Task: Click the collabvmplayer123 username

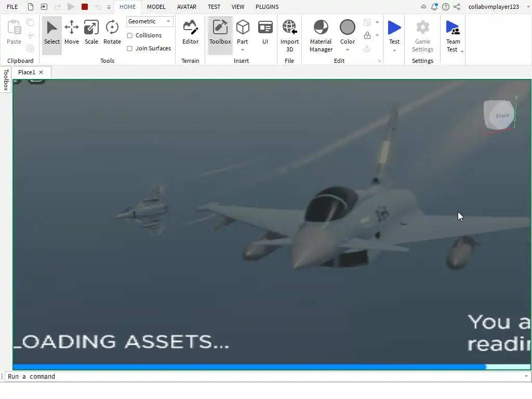Action: point(494,7)
